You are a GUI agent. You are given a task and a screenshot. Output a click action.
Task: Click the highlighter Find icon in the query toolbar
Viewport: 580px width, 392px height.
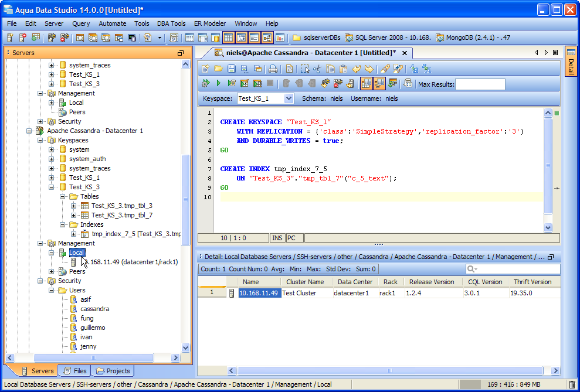click(385, 69)
